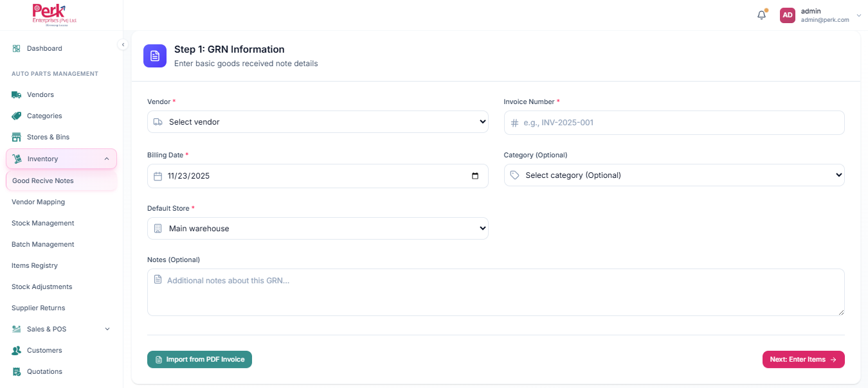
Task: Open the Select category (Optional) dropdown
Action: (x=674, y=175)
